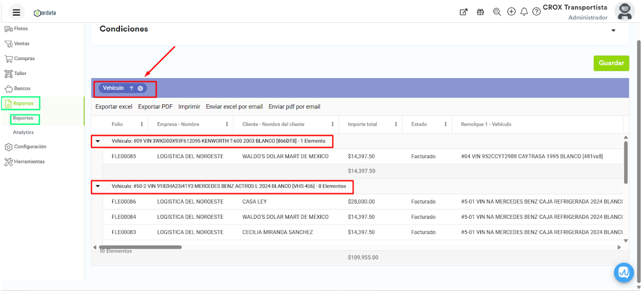The height and width of the screenshot is (291, 644).
Task: Remove the Vehículo grouping chip
Action: (x=140, y=88)
